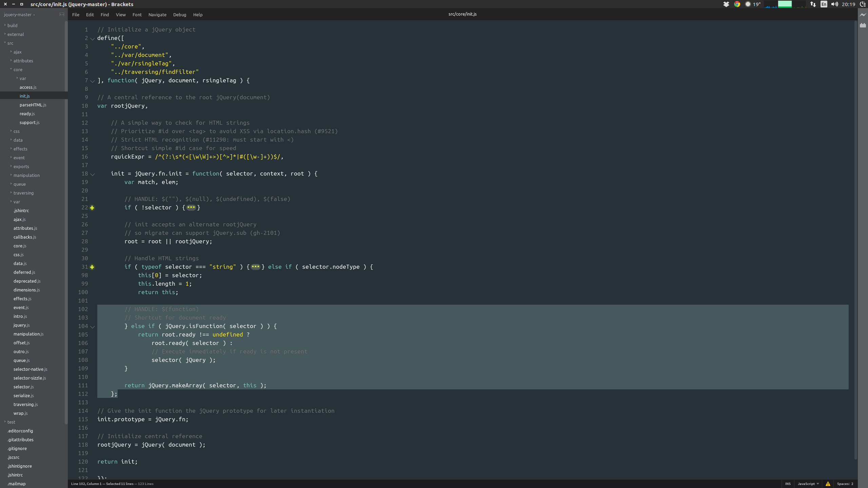Open the Navigate menu

pyautogui.click(x=157, y=15)
